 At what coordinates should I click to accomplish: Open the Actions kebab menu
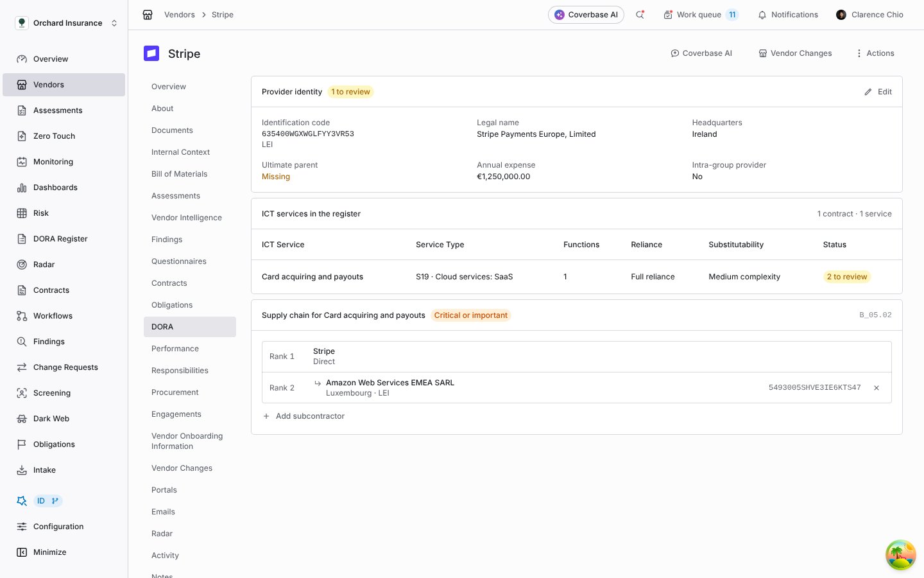click(x=875, y=53)
